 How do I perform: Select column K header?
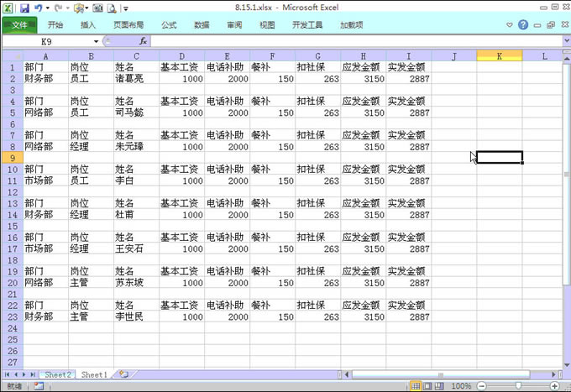click(500, 56)
